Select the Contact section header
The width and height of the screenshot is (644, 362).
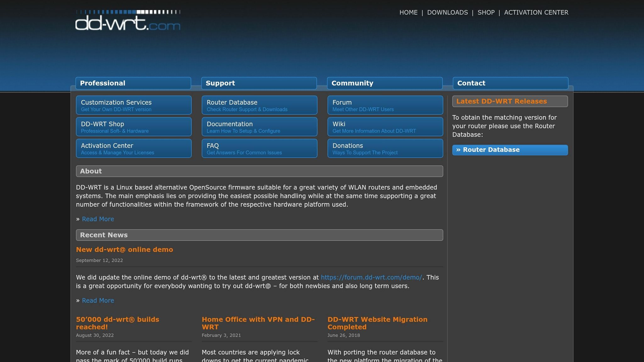pos(511,83)
